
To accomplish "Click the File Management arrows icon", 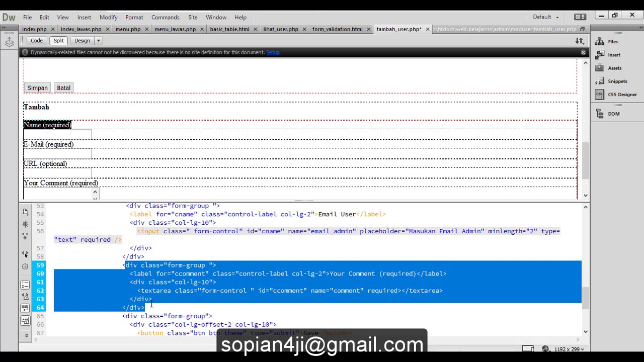I will [580, 41].
